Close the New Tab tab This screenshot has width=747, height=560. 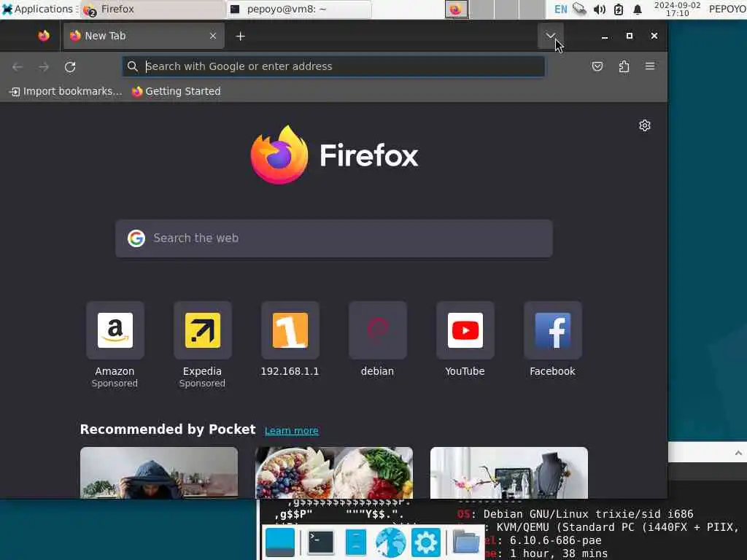pos(213,36)
